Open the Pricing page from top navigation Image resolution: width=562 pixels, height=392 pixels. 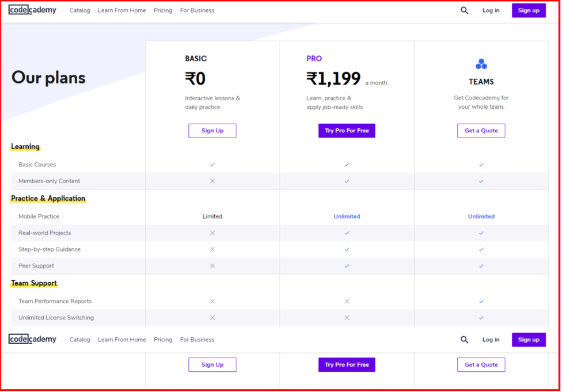163,10
